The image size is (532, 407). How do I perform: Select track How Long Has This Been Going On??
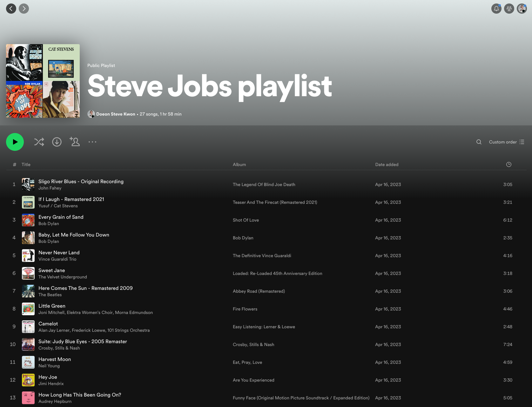click(x=80, y=395)
